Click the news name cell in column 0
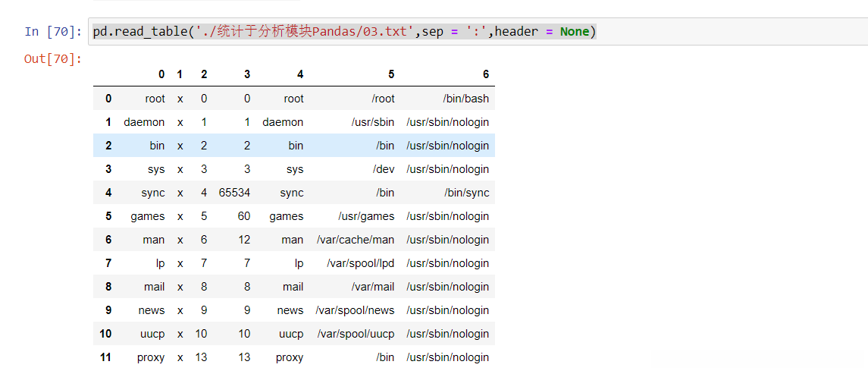868x374 pixels. (152, 310)
